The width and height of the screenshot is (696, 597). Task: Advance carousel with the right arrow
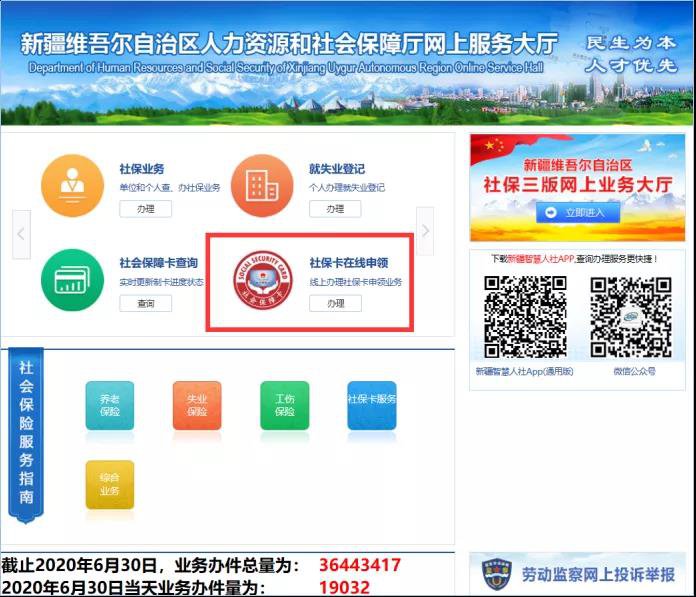coord(425,232)
